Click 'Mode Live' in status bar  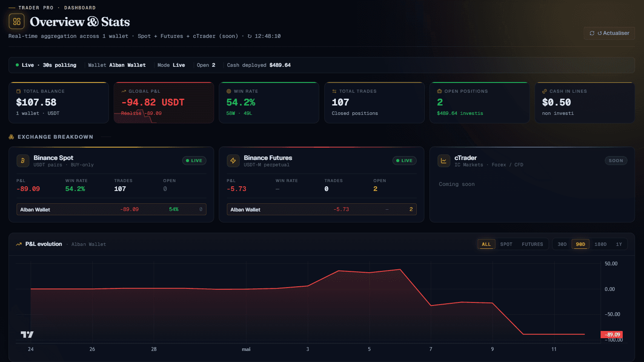click(171, 65)
